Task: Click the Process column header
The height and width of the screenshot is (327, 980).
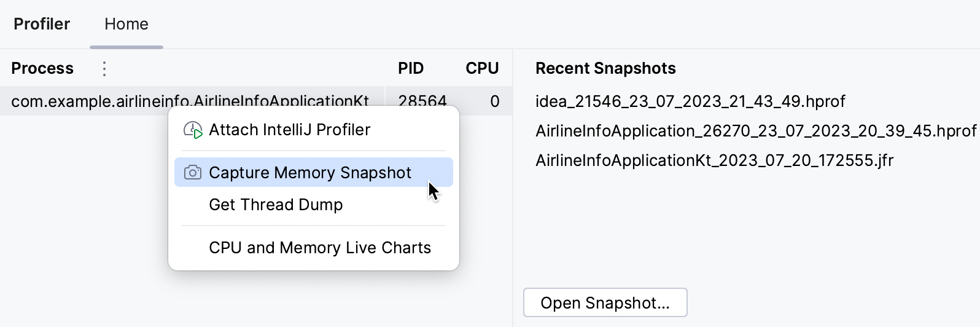Action: click(42, 68)
